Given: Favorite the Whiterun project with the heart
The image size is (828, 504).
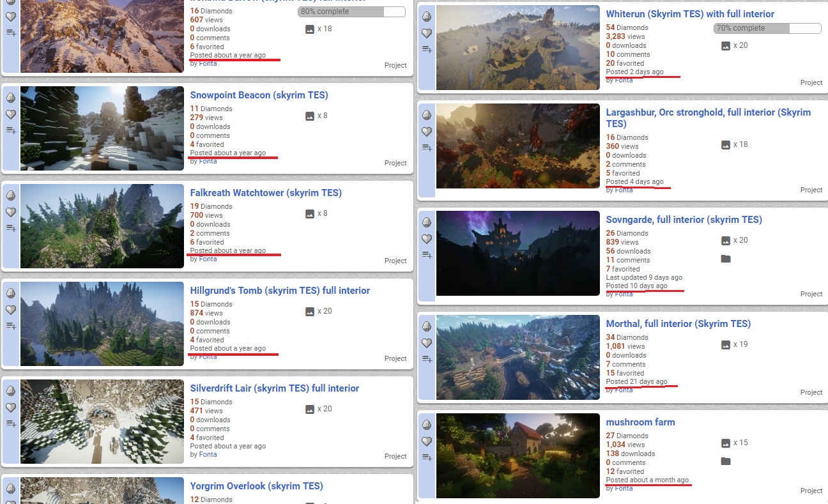Looking at the screenshot, I should [x=427, y=33].
